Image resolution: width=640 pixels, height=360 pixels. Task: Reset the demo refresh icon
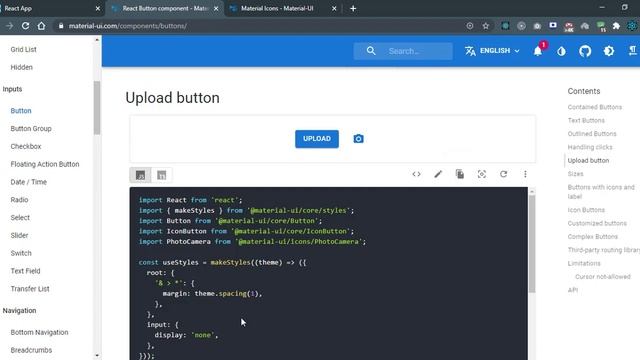pos(504,174)
